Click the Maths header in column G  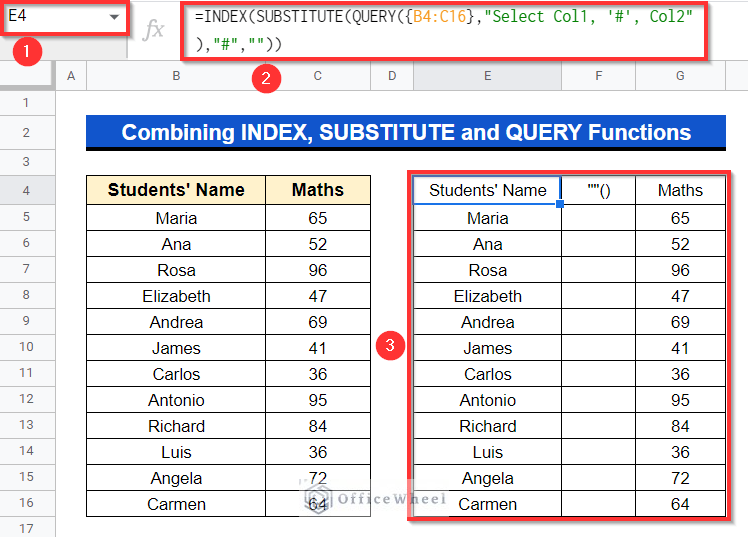[680, 190]
